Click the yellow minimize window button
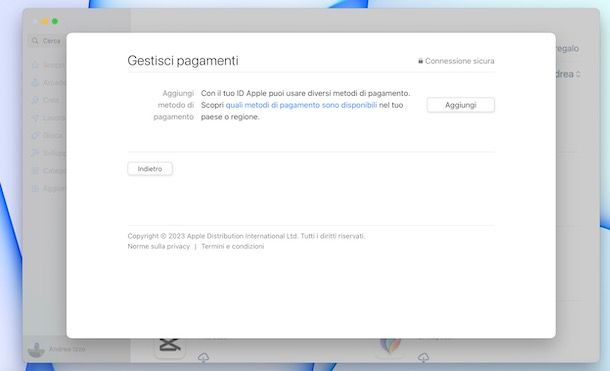Viewport: 610px width, 371px height. [45, 21]
